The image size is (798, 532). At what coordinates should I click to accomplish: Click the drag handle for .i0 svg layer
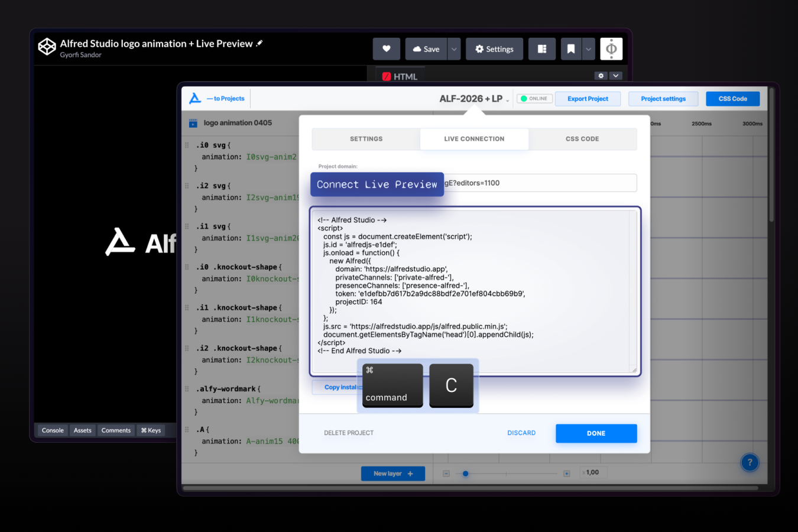187,145
